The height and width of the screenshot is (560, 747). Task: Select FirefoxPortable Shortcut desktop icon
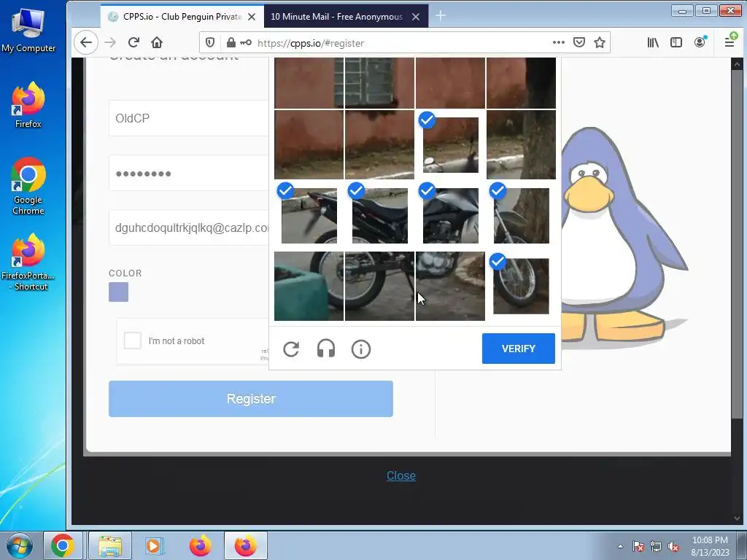coord(28,262)
